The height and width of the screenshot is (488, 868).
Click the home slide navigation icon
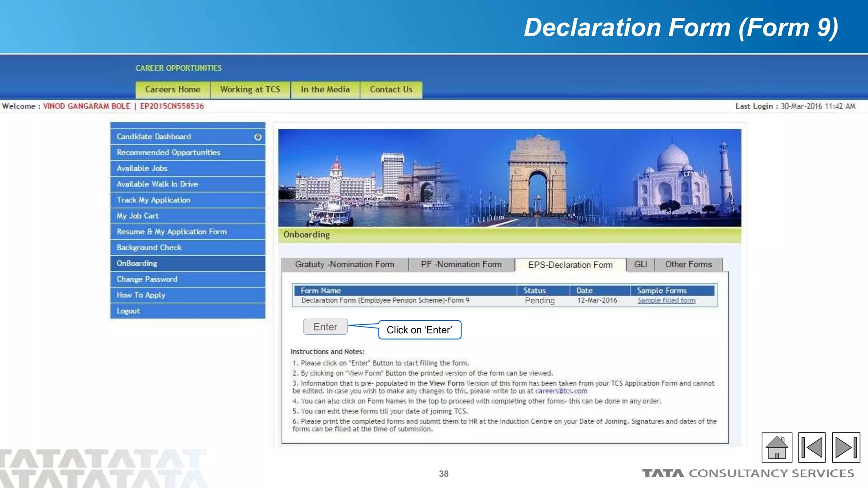(x=776, y=447)
